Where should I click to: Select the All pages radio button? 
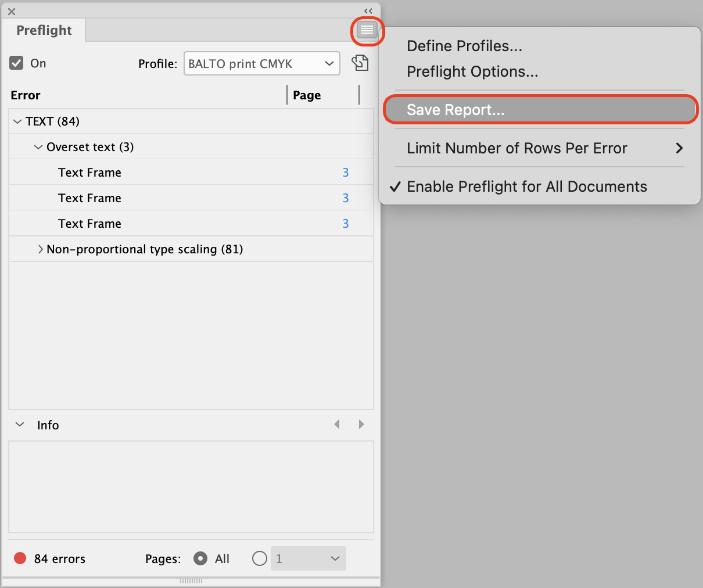click(x=200, y=558)
